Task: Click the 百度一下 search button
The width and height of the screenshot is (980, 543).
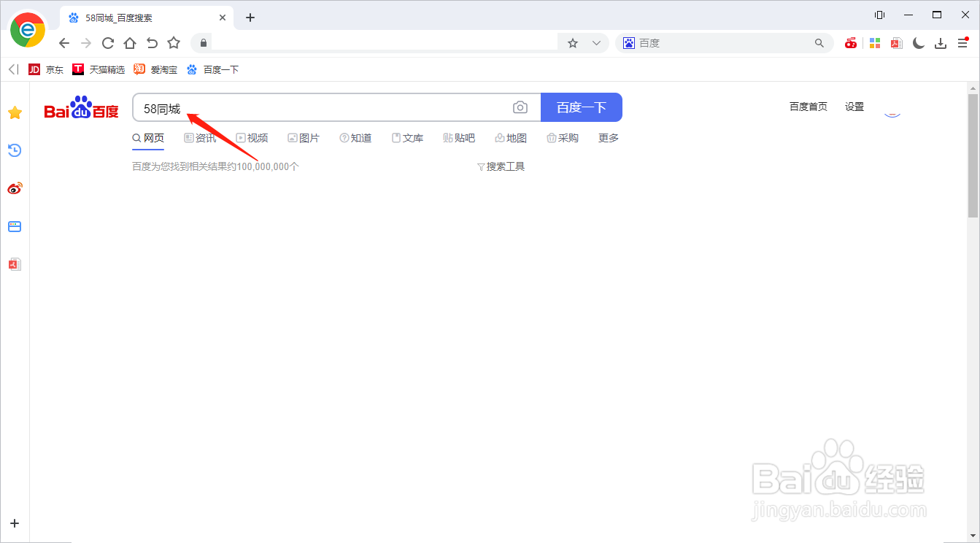Action: [582, 107]
